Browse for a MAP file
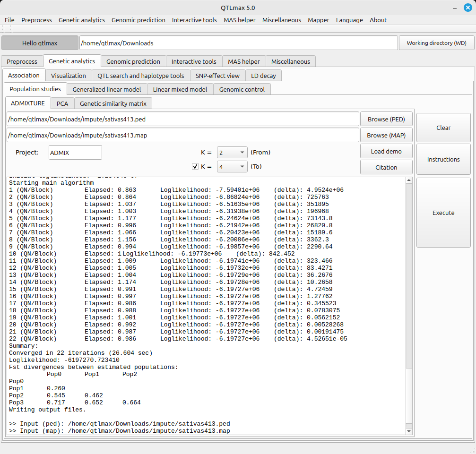The height and width of the screenshot is (454, 476). [x=386, y=135]
